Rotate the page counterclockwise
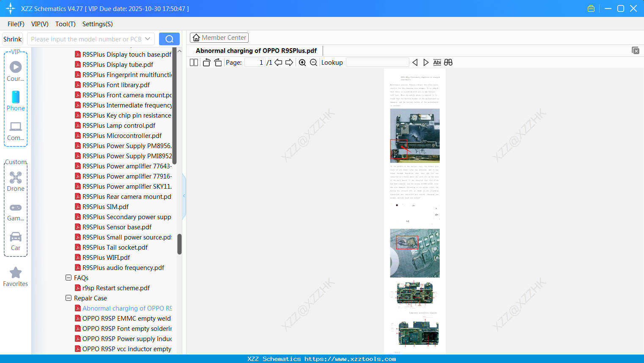Viewport: 644px width, 363px height. coord(206,63)
